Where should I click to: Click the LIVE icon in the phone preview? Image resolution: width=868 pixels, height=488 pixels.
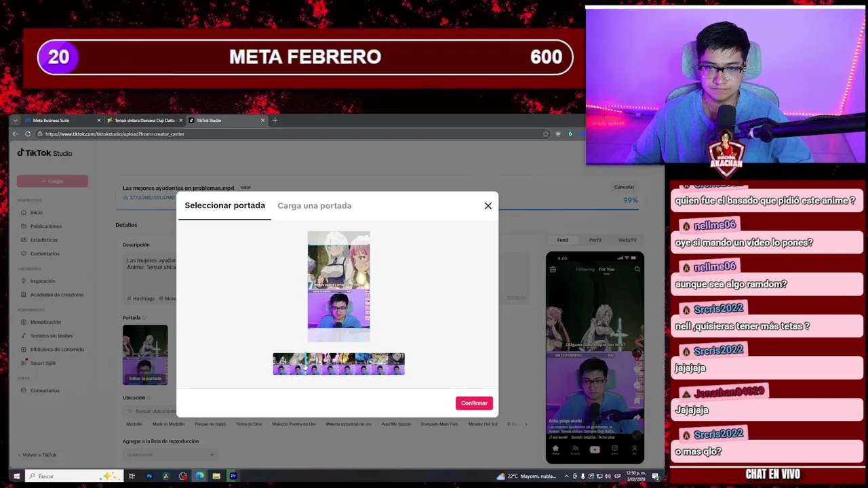tap(553, 269)
